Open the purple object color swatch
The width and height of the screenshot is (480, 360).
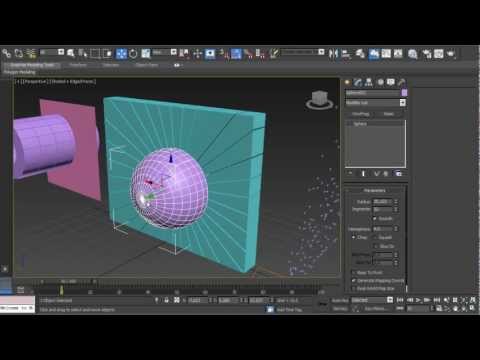click(x=404, y=93)
